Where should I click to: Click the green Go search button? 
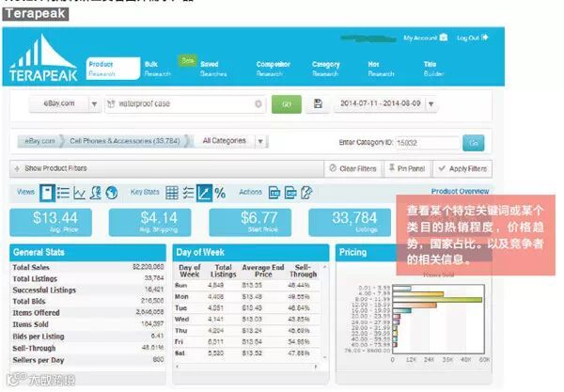coord(287,104)
